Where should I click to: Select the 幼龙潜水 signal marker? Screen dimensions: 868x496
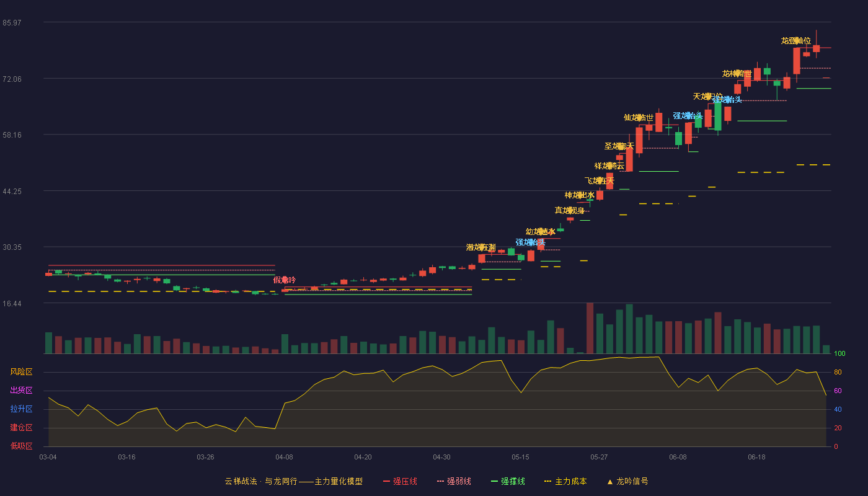[541, 232]
